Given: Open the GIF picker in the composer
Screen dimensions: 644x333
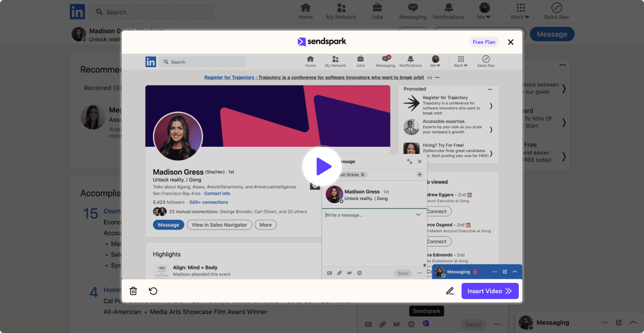Looking at the screenshot, I should click(x=397, y=324).
